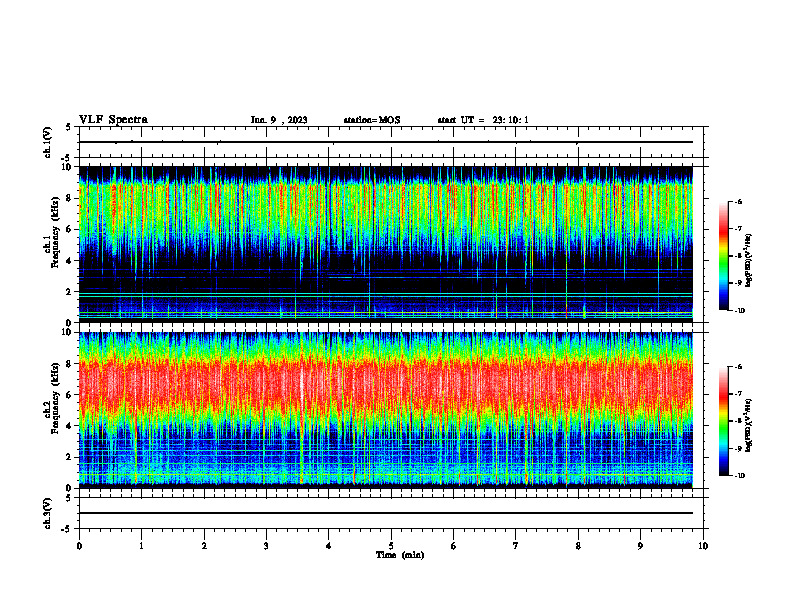Click the ch.2 spectrogram color bar
The image size is (792, 612).
pyautogui.click(x=724, y=421)
